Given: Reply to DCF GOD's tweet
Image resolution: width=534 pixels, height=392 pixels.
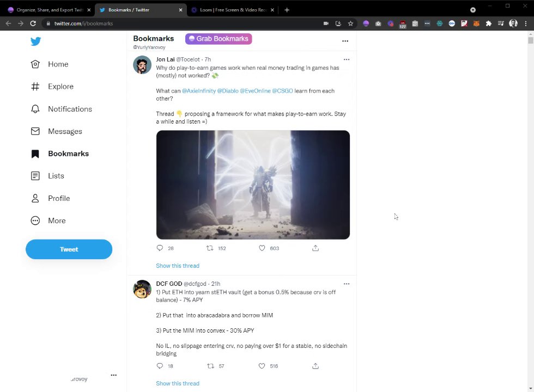Looking at the screenshot, I should [x=160, y=366].
